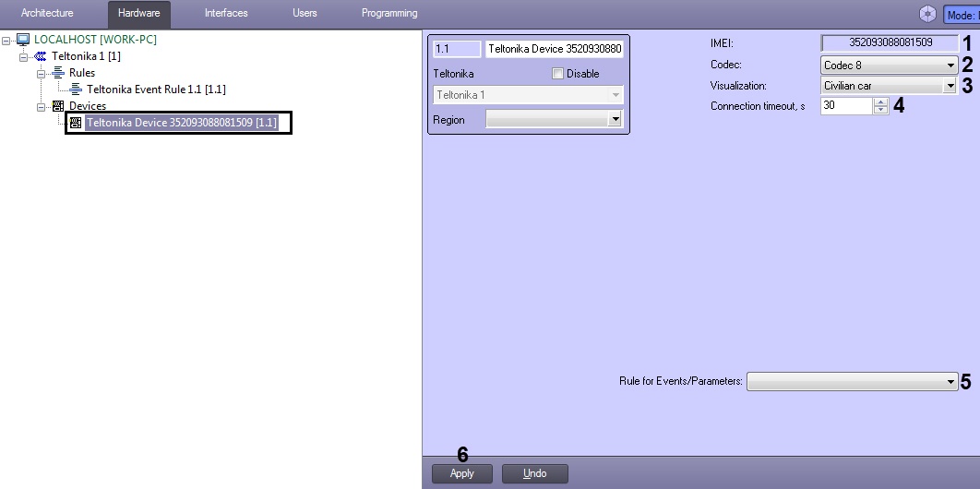
Task: Increase the connection timeout value
Action: click(880, 101)
